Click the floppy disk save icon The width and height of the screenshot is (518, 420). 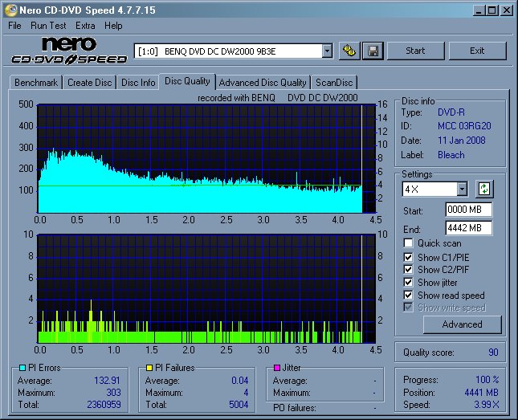[x=373, y=51]
